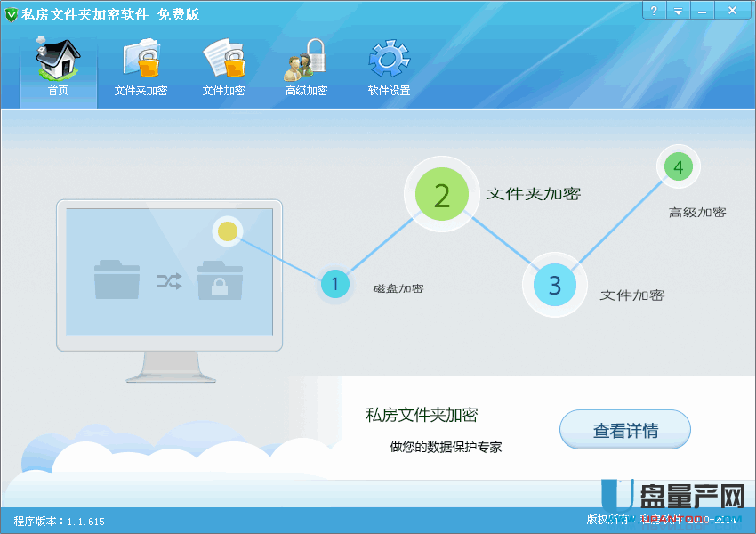756x534 pixels.
Task: Click the help question mark icon
Action: pyautogui.click(x=654, y=10)
